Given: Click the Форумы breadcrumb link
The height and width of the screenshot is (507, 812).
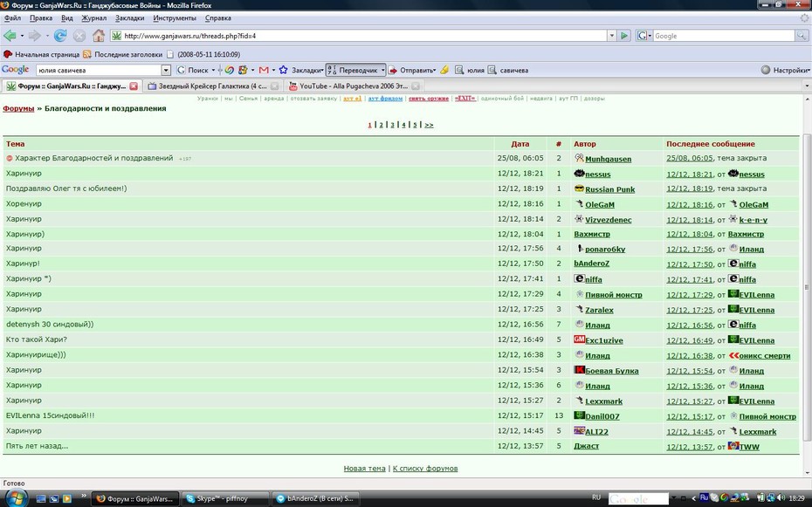Looking at the screenshot, I should pos(18,108).
